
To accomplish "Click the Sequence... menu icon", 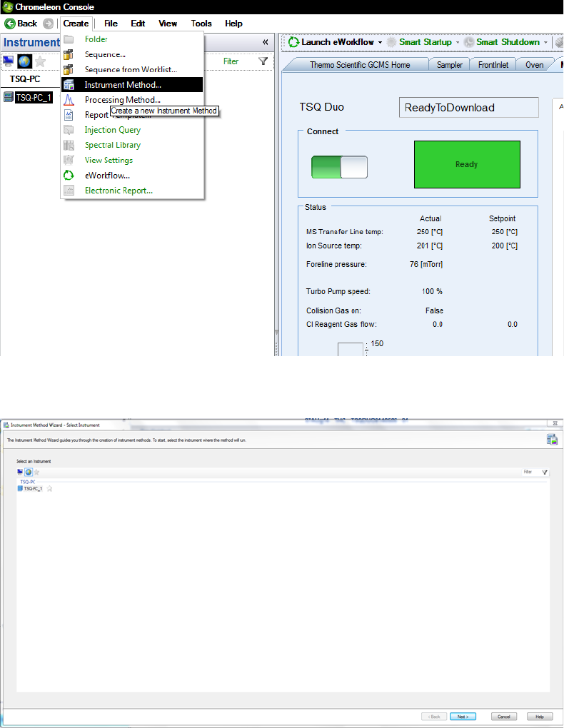I will pyautogui.click(x=69, y=54).
